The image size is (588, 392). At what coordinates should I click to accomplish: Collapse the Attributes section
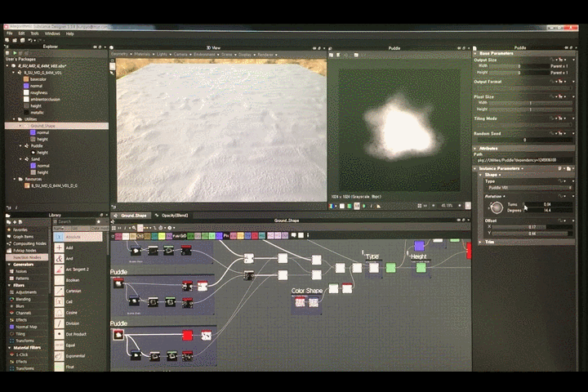(475, 149)
